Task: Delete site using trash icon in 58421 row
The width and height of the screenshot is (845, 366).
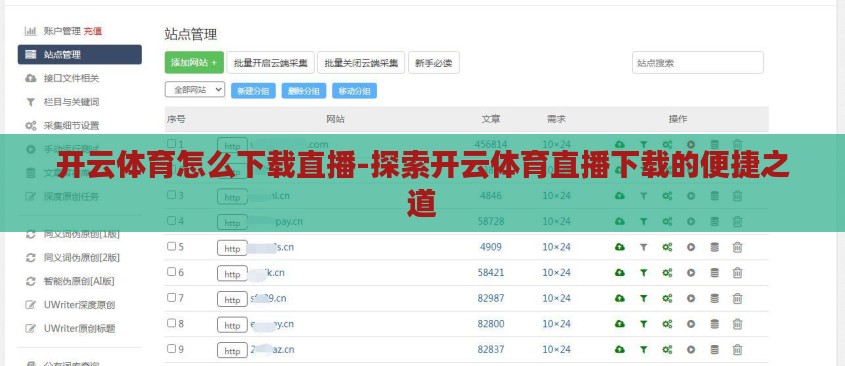Action: click(x=738, y=273)
